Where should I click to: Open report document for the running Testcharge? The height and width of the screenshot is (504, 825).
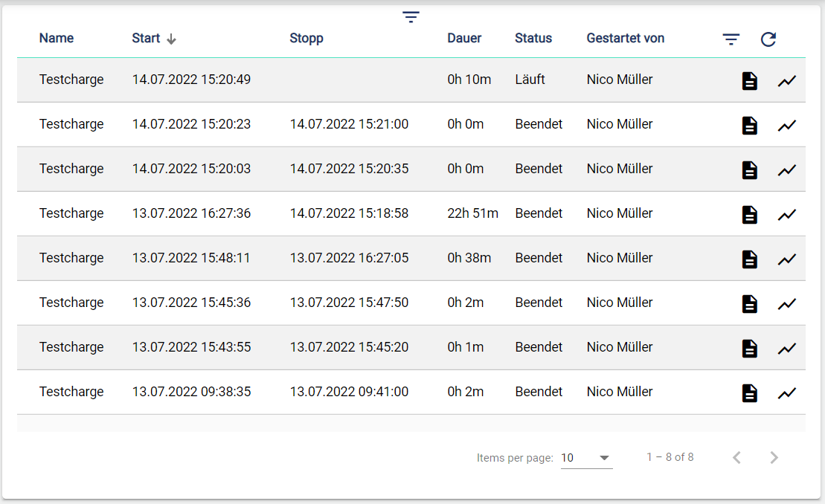(x=750, y=81)
